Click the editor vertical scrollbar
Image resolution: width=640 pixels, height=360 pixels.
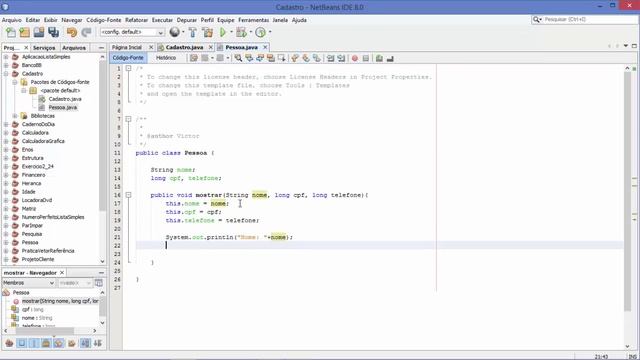[627, 192]
